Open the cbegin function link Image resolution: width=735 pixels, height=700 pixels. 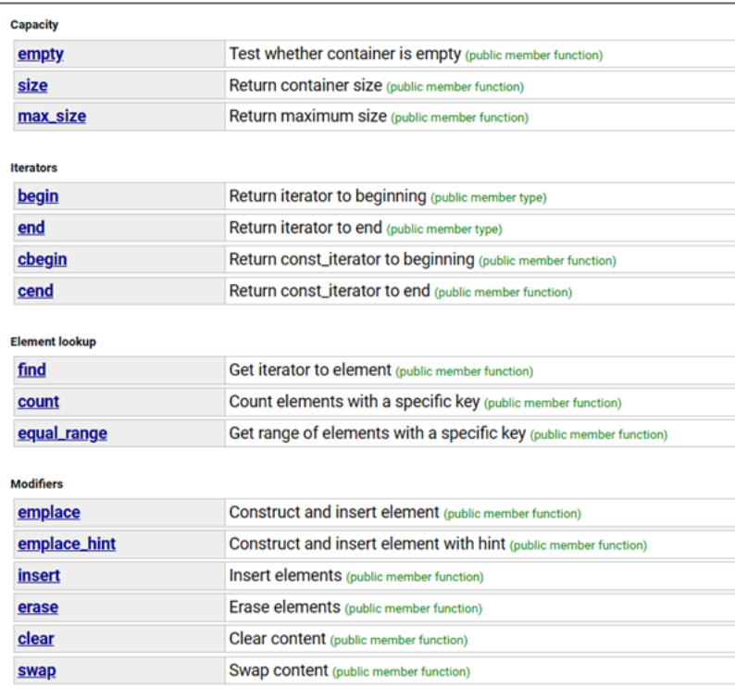pyautogui.click(x=42, y=259)
